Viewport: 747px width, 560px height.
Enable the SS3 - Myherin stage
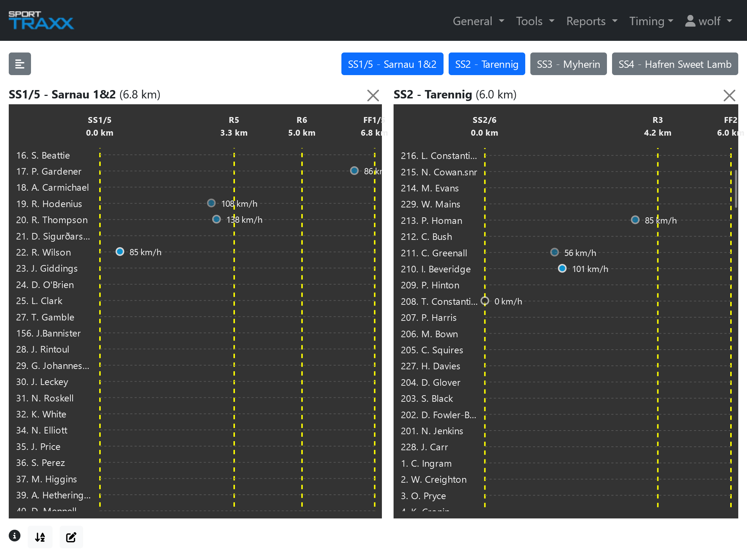(x=568, y=64)
